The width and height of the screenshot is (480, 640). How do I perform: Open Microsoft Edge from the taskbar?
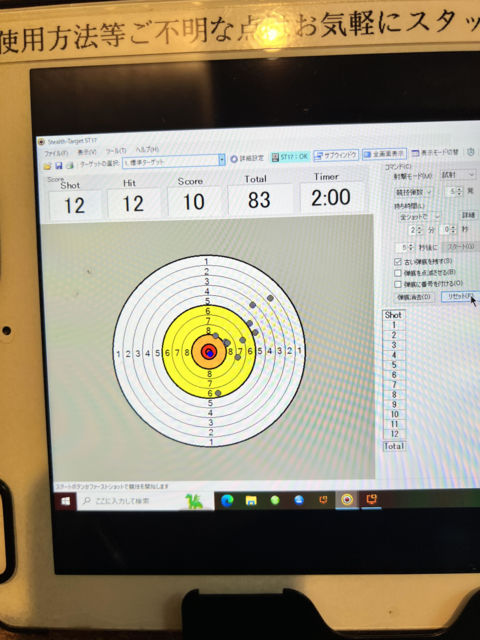(227, 500)
